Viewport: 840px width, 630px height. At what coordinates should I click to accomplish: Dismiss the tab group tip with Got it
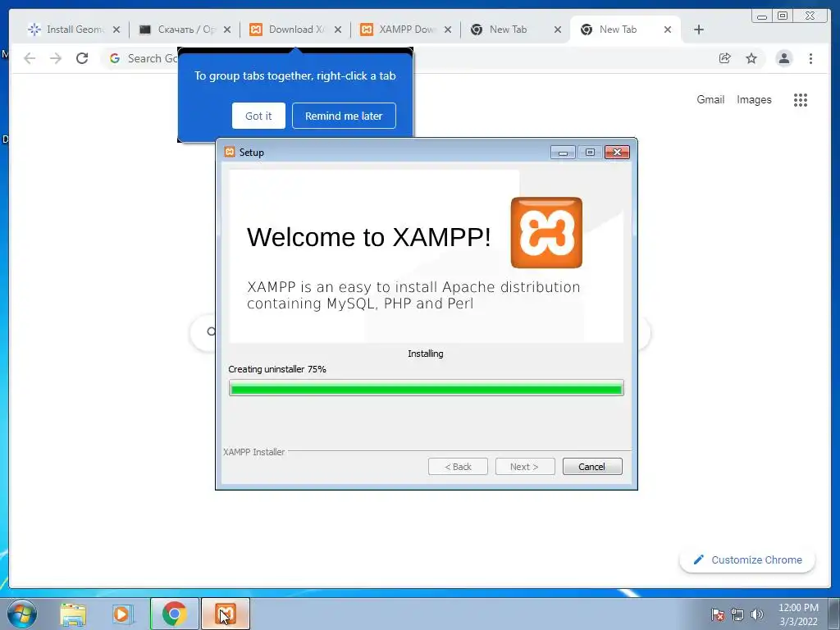point(258,116)
